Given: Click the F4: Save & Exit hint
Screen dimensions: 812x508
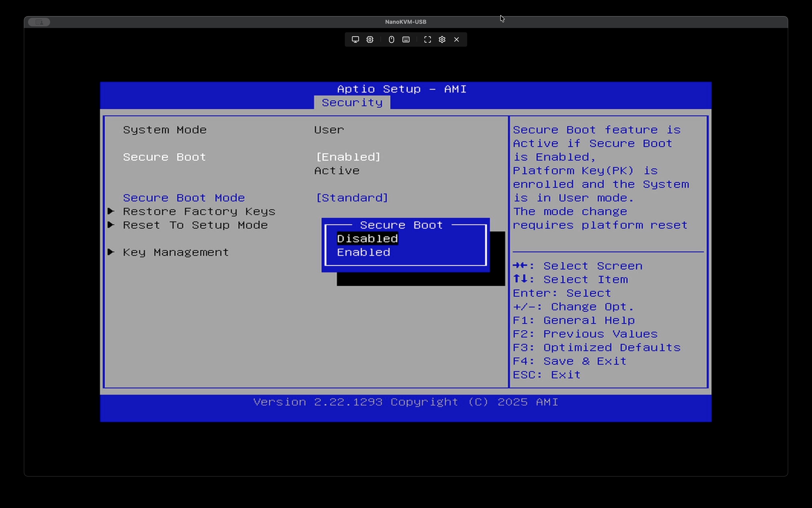Looking at the screenshot, I should [569, 361].
